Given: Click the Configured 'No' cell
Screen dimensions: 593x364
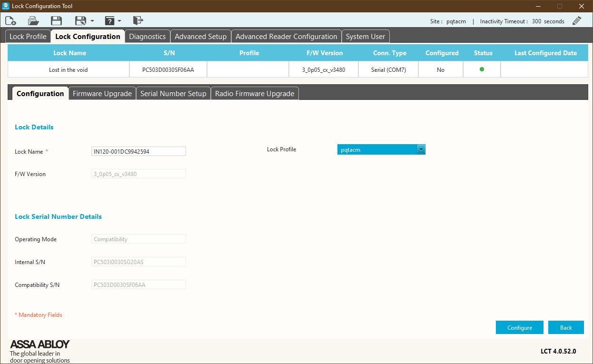Looking at the screenshot, I should [x=441, y=69].
